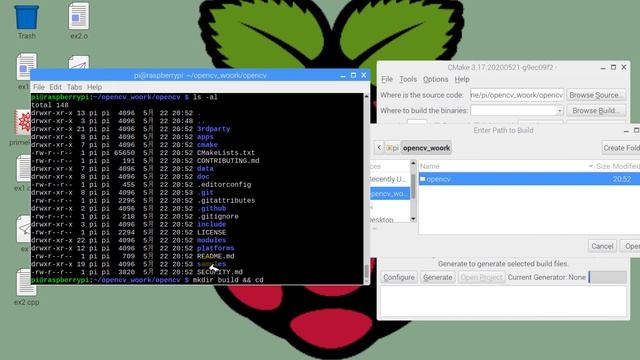Image resolution: width=640 pixels, height=360 pixels.
Task: Click the Configure button in CMake
Action: [399, 277]
